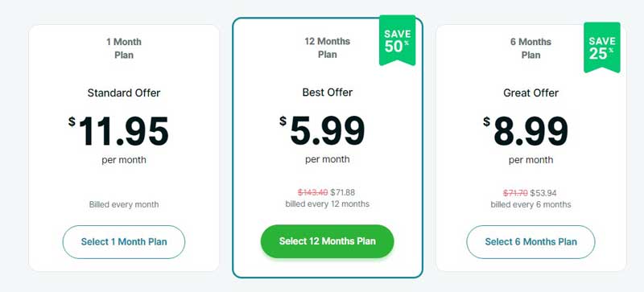This screenshot has width=644, height=292.
Task: Click the Best Offer label
Action: click(x=328, y=93)
